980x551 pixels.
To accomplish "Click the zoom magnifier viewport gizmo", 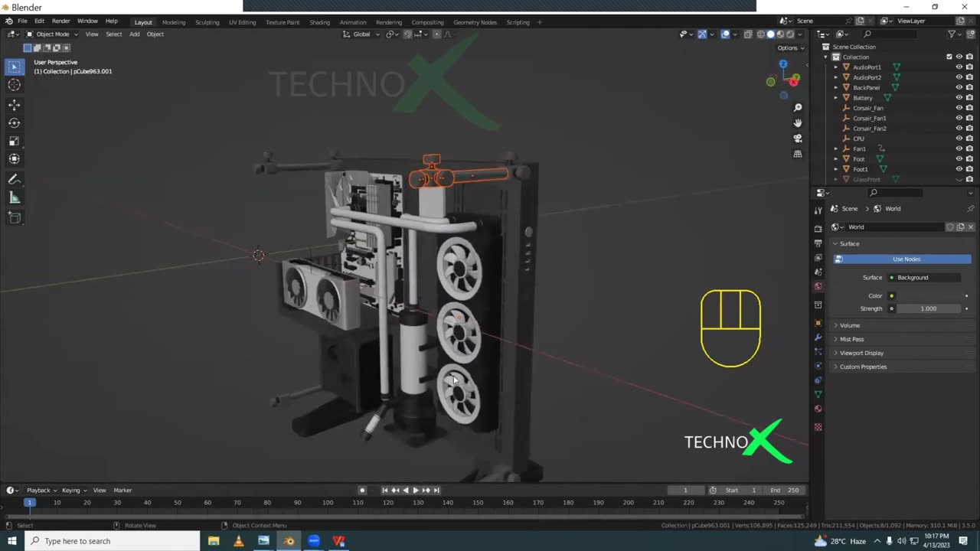I will (798, 108).
